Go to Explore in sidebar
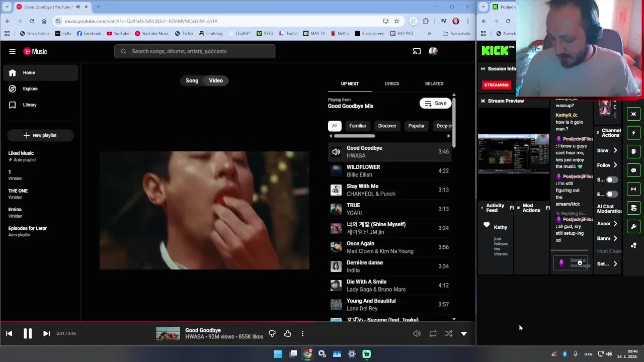Viewport: 644px width, 362px height. (41, 88)
